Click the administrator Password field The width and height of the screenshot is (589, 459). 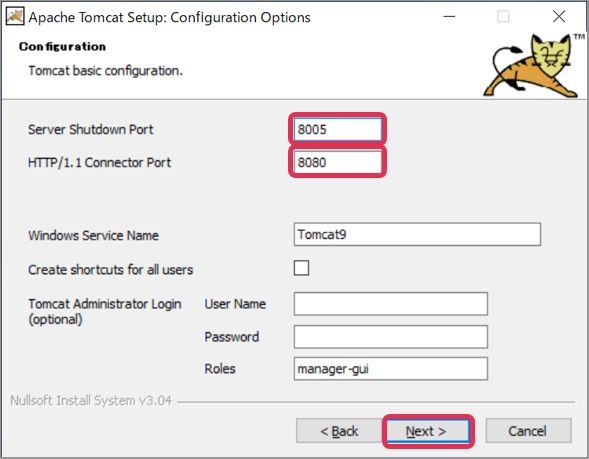(x=391, y=337)
